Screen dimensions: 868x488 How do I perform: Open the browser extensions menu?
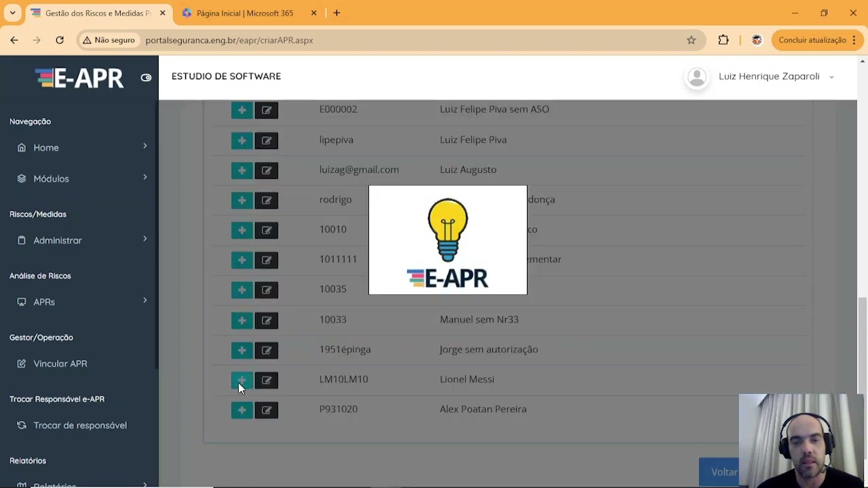point(724,40)
